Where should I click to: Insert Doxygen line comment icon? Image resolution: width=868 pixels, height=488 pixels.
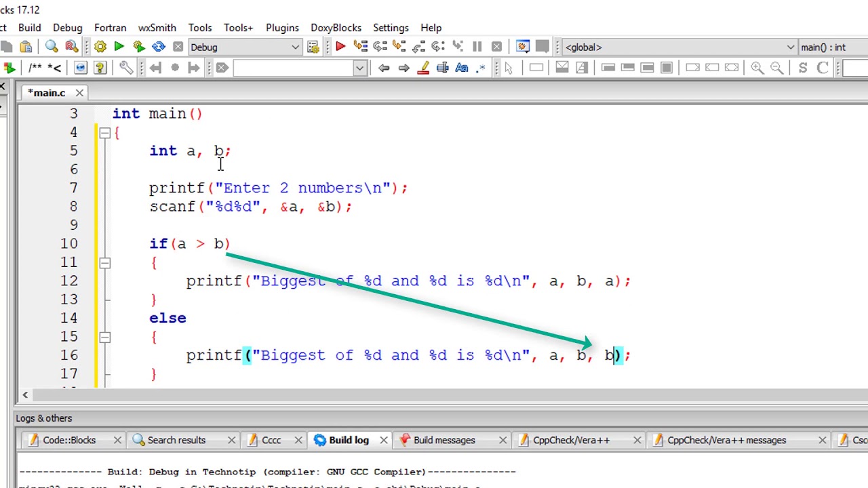(55, 68)
